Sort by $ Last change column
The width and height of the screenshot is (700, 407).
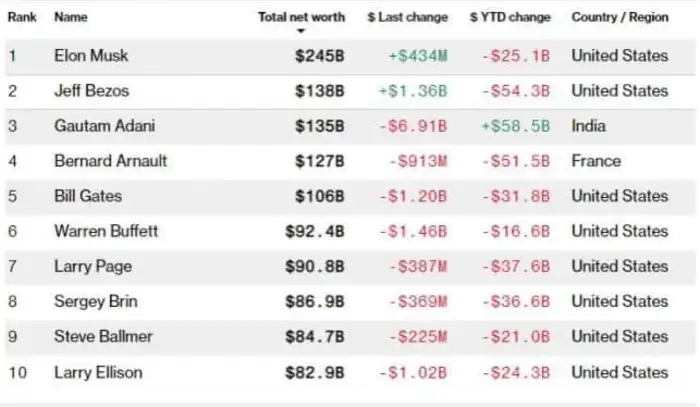click(408, 17)
